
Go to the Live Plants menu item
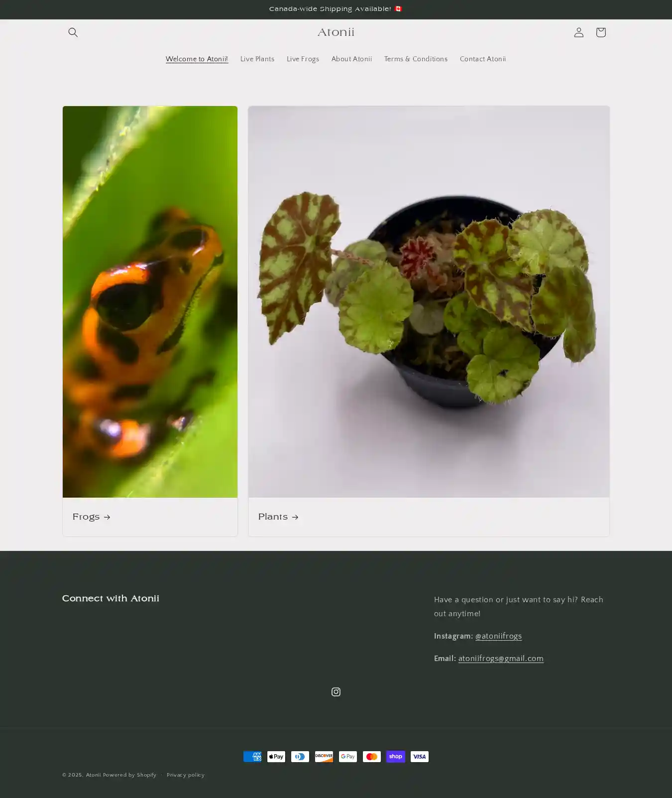point(257,59)
